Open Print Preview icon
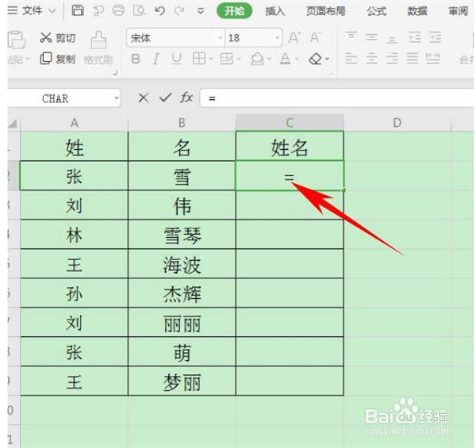 coord(139,10)
